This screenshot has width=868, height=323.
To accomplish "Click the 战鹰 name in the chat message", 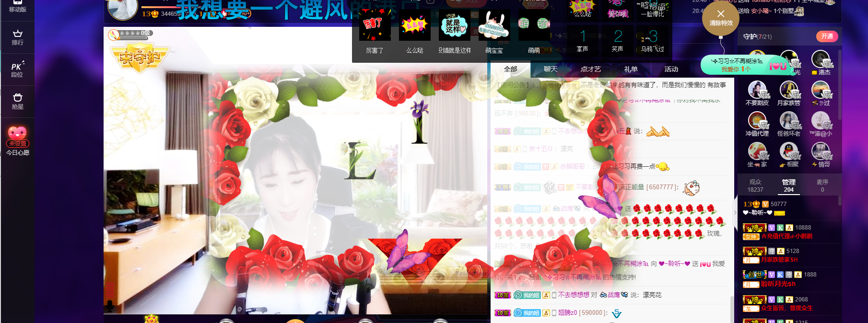I will 614,295.
